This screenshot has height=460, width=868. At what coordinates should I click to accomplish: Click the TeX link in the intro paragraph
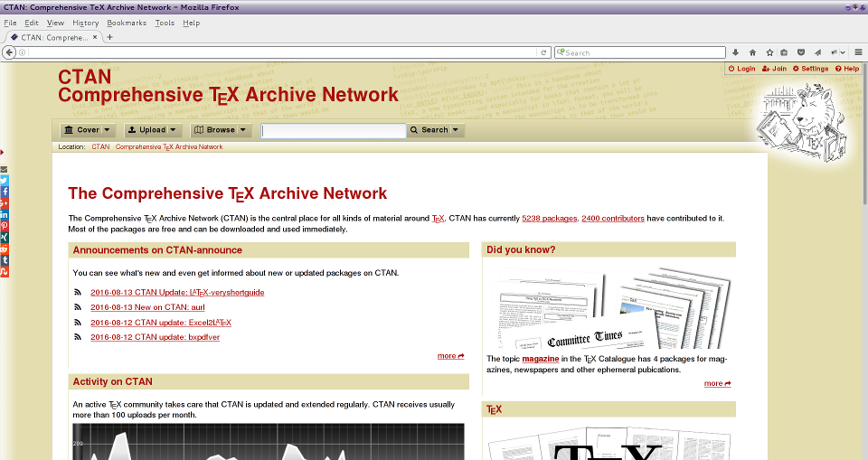click(438, 219)
